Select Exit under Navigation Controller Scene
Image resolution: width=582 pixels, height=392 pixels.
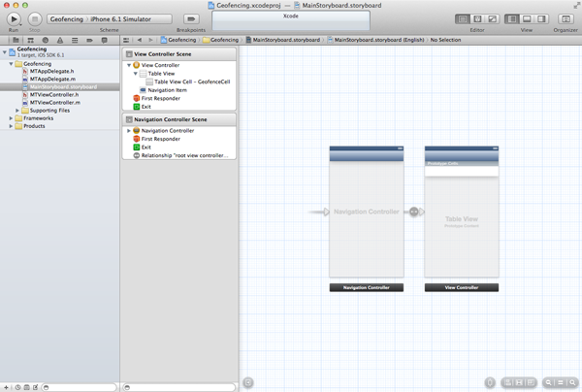click(143, 147)
